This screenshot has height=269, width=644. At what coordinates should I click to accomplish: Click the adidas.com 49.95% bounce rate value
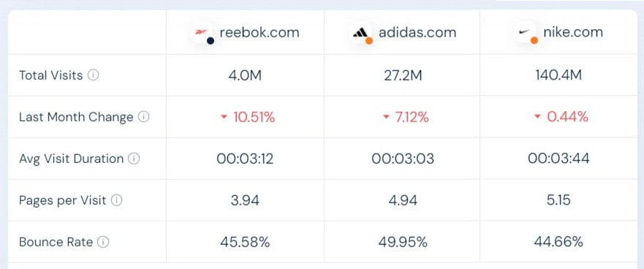tap(403, 242)
